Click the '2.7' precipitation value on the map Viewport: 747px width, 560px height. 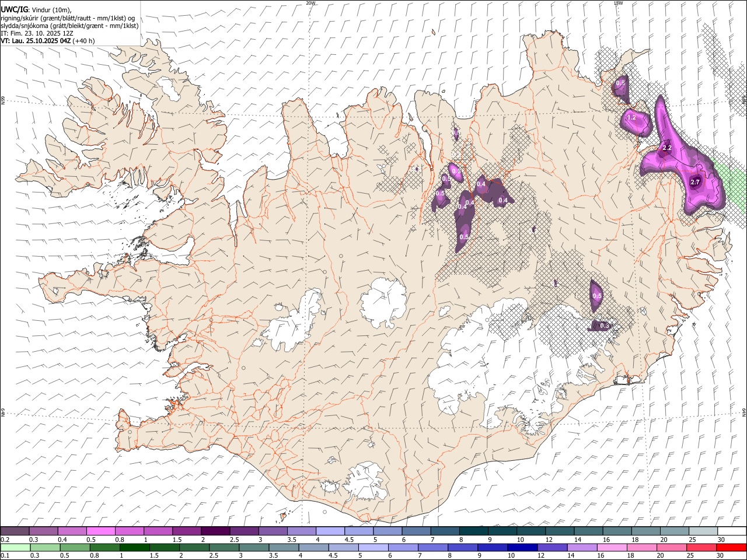(x=695, y=183)
